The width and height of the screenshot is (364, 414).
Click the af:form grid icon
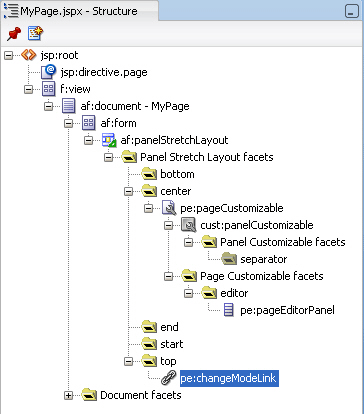tap(89, 123)
